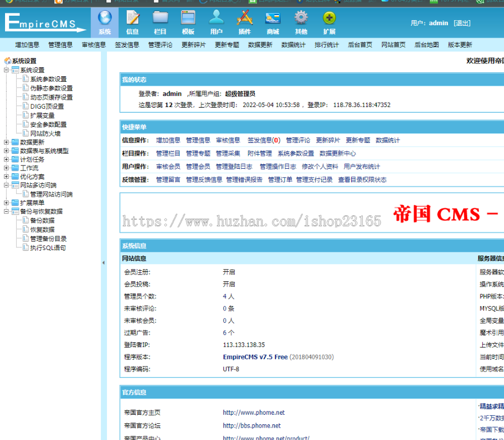Screen dimensions: 504x440
Task: Select 数据统计 in the top submenu
Action: coord(293,45)
